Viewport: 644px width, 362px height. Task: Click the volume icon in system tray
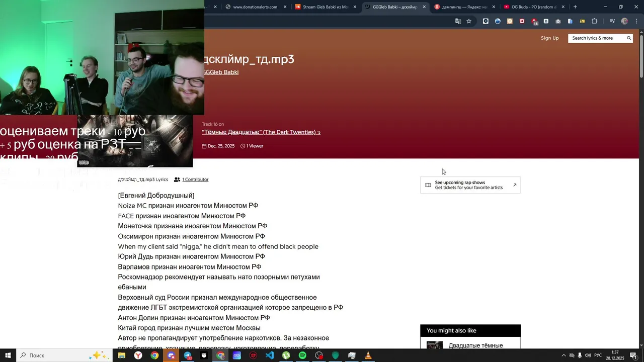[x=588, y=355]
